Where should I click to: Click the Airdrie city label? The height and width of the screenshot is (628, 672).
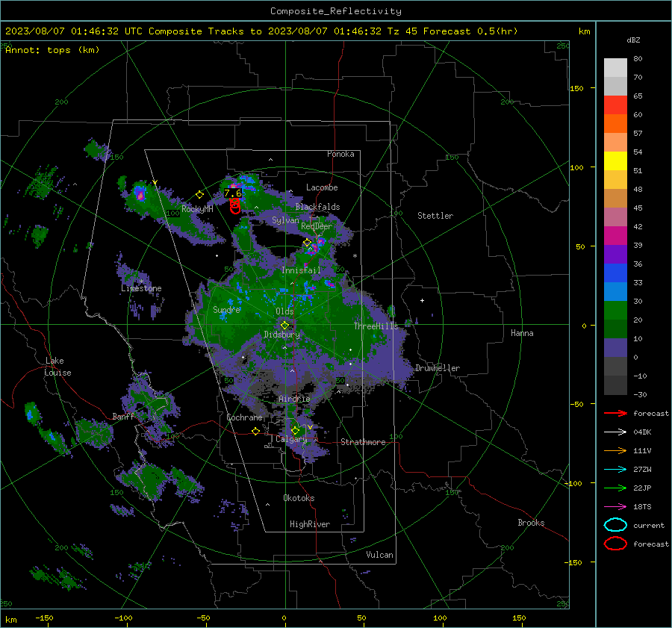tap(294, 399)
